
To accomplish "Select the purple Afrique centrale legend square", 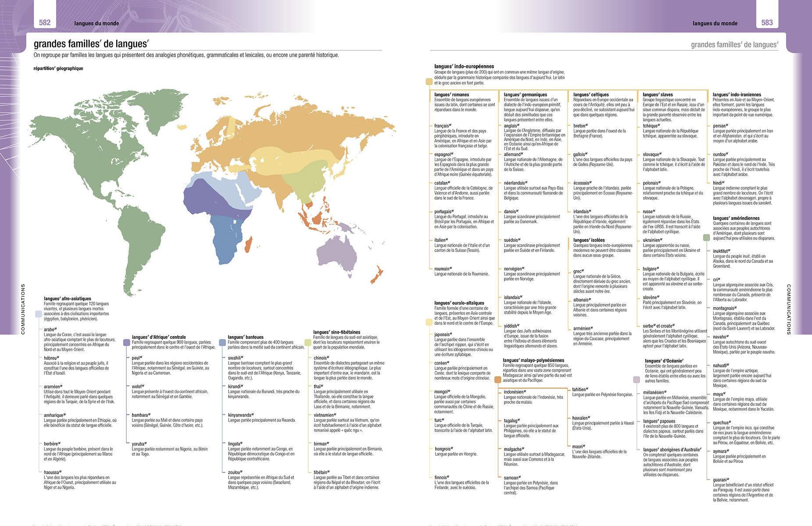I will (127, 342).
